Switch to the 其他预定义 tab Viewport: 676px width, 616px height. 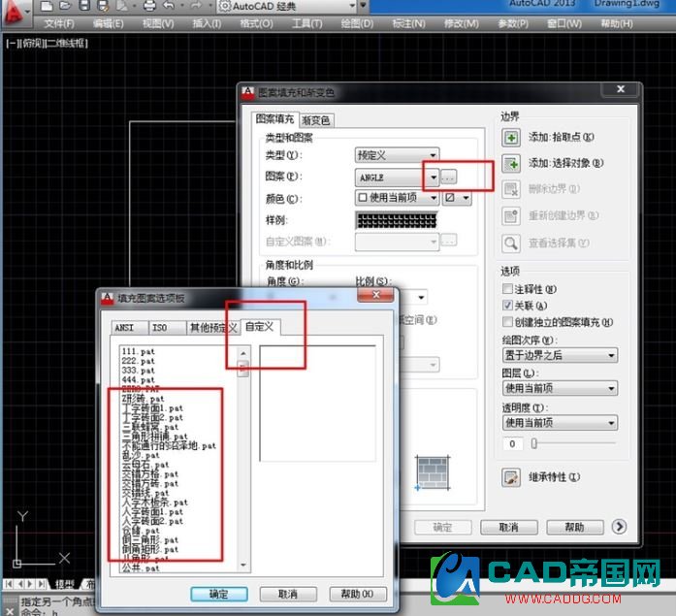[x=213, y=328]
